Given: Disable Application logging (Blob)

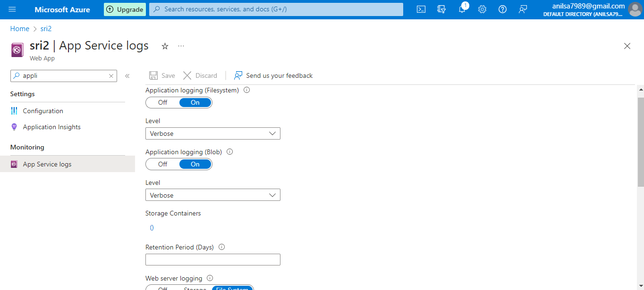Looking at the screenshot, I should pyautogui.click(x=162, y=164).
